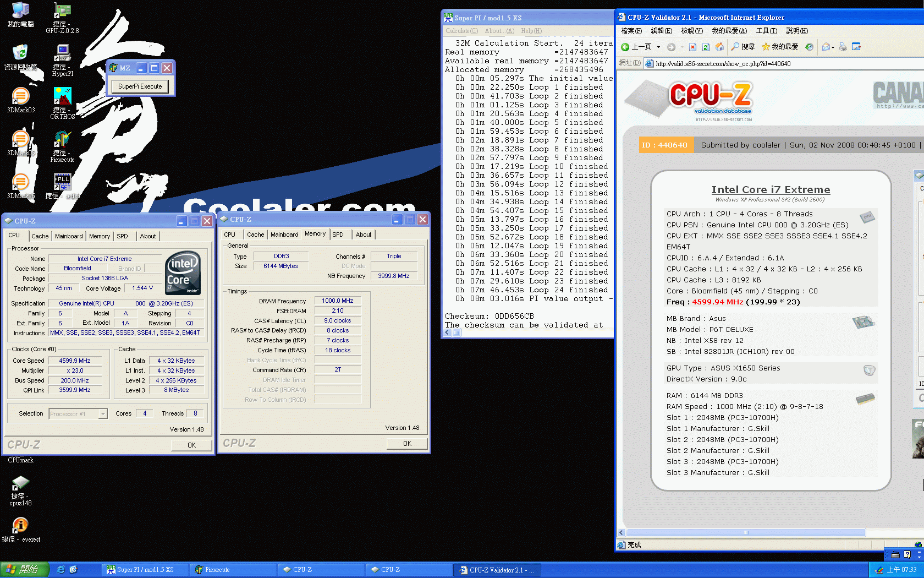Launch the 3DMark05 desktop shortcut

coord(20,144)
